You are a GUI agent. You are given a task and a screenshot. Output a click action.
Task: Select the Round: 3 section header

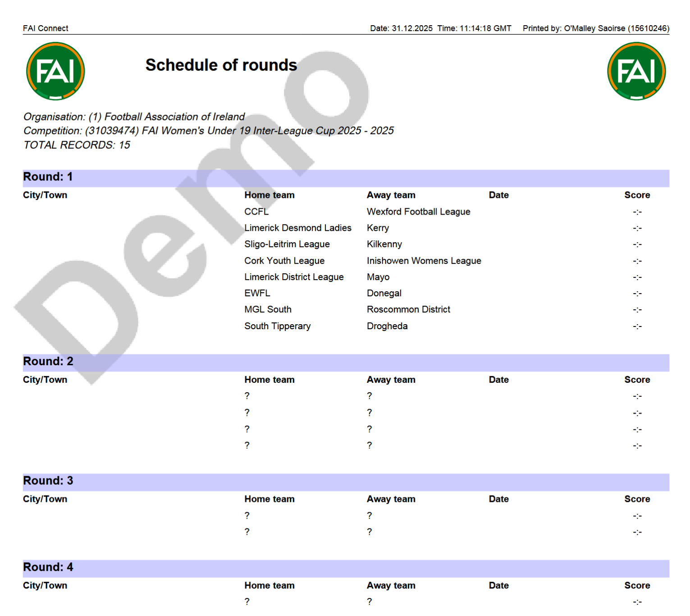pos(48,481)
